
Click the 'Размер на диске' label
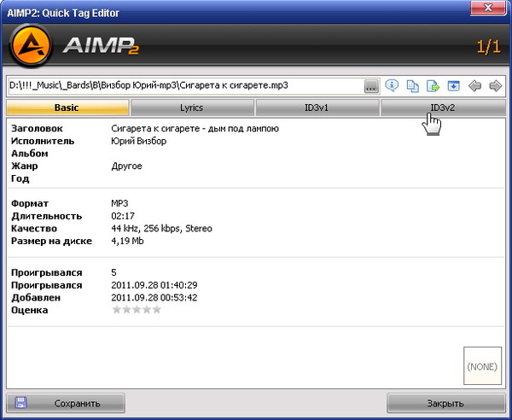click(x=51, y=241)
